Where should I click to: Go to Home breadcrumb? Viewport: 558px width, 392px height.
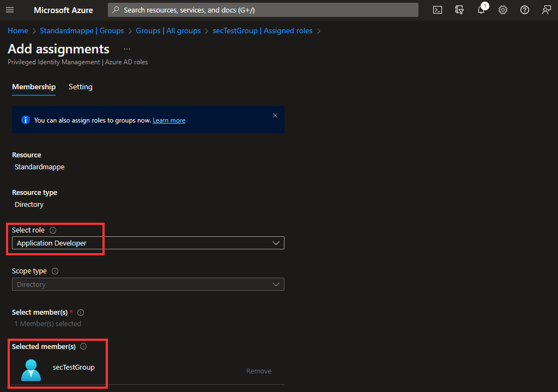click(18, 30)
